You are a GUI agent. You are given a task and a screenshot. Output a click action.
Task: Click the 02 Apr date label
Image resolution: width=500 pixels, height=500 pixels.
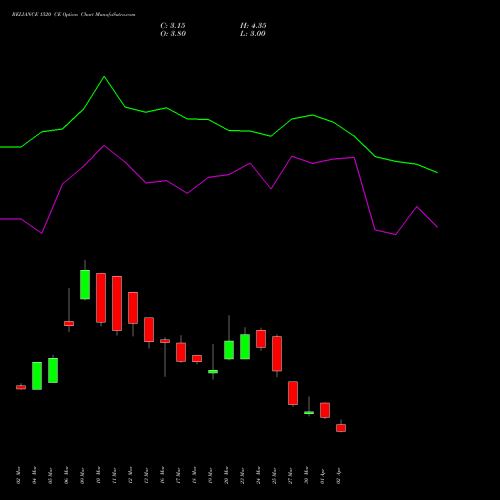pos(338,476)
